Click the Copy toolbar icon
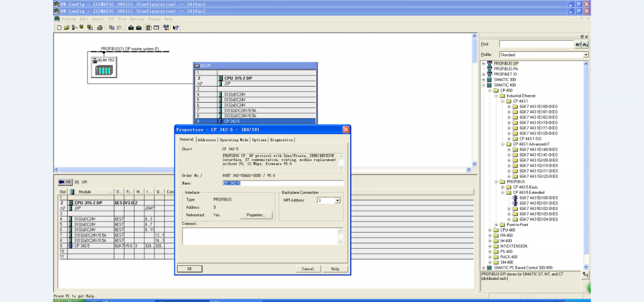 click(112, 28)
